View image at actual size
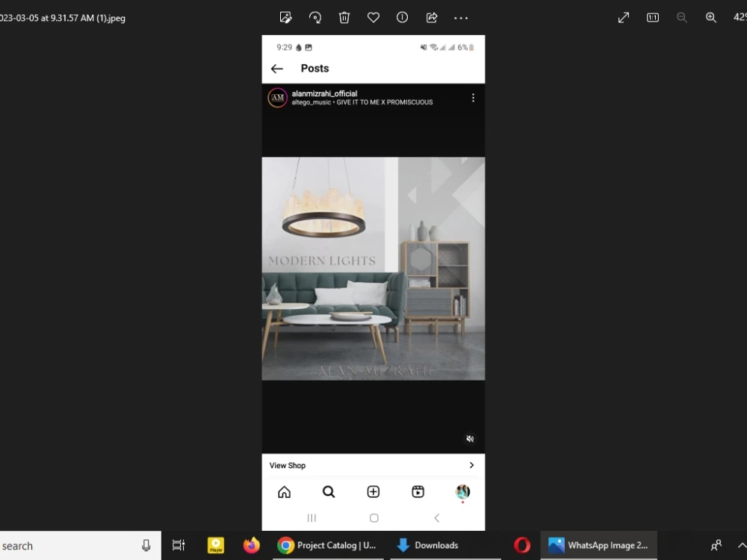Viewport: 747px width, 560px height. tap(653, 18)
